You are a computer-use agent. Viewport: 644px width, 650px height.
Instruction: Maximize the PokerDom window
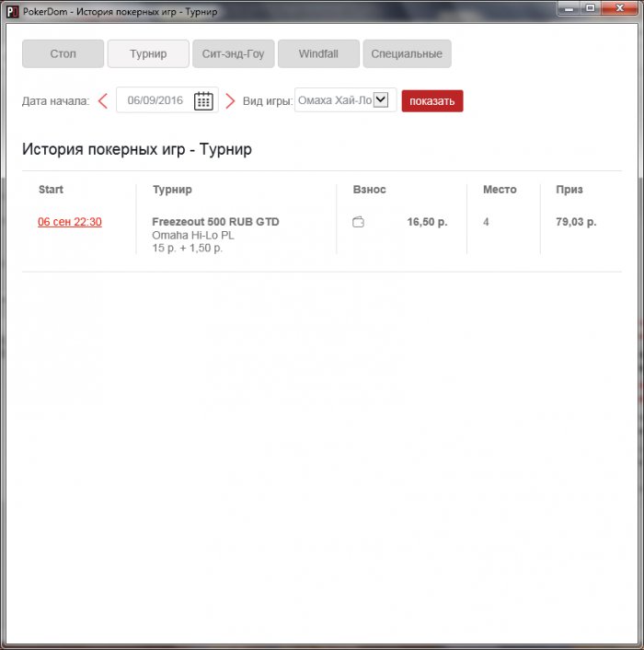click(x=590, y=8)
